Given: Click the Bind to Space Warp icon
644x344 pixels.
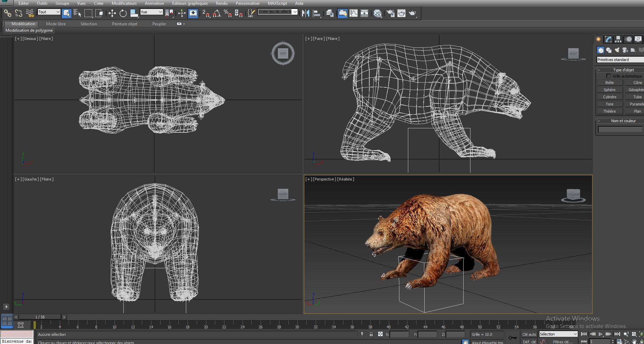Looking at the screenshot, I should click(30, 13).
